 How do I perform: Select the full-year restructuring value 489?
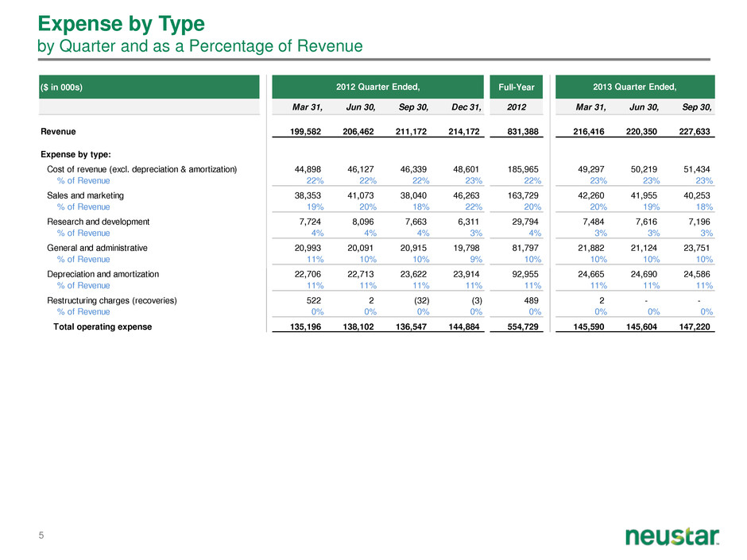pos(531,300)
